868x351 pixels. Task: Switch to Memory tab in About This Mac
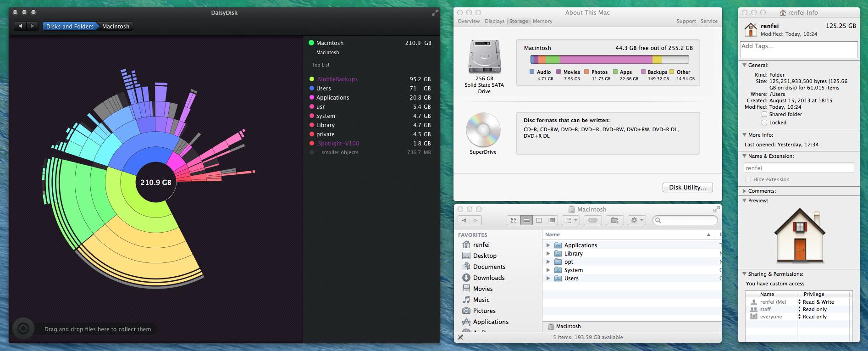pyautogui.click(x=542, y=21)
